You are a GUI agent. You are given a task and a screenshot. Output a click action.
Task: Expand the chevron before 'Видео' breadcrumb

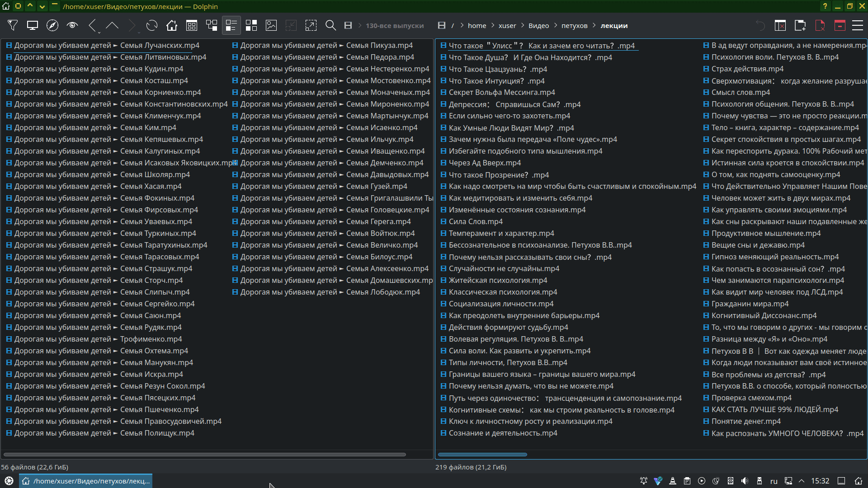click(523, 26)
